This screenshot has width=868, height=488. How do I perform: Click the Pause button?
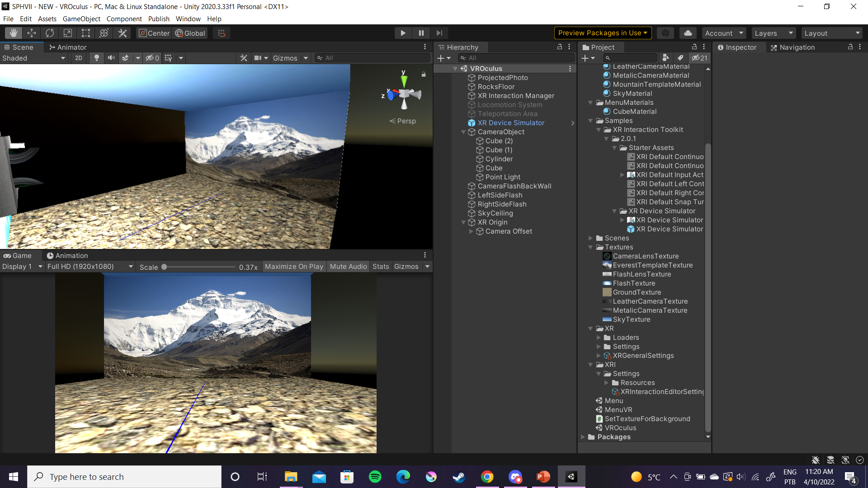pos(421,33)
